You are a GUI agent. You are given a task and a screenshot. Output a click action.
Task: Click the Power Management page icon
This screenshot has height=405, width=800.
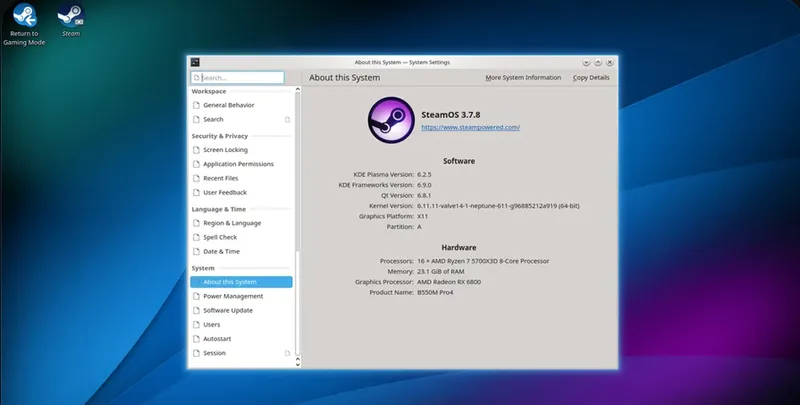pos(196,296)
